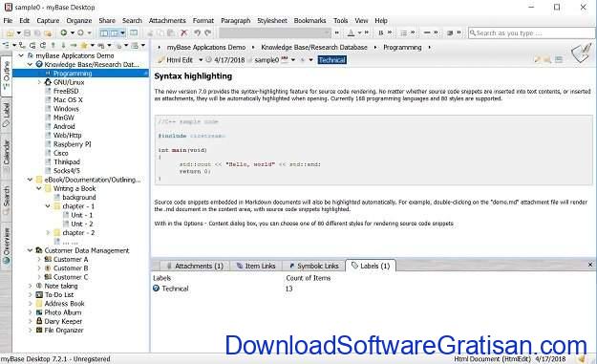Click the yellow star bookmark icon

84,45
